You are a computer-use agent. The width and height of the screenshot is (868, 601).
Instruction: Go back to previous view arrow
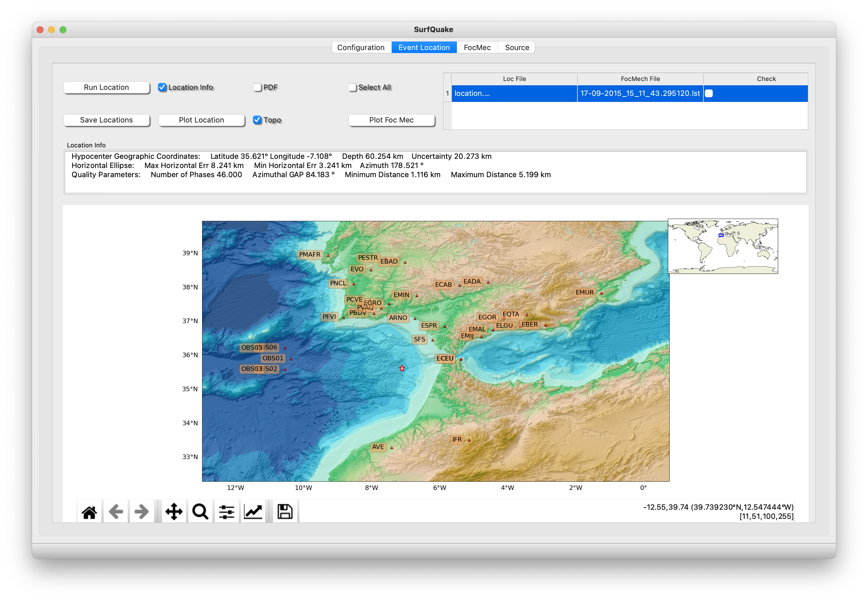pos(116,512)
